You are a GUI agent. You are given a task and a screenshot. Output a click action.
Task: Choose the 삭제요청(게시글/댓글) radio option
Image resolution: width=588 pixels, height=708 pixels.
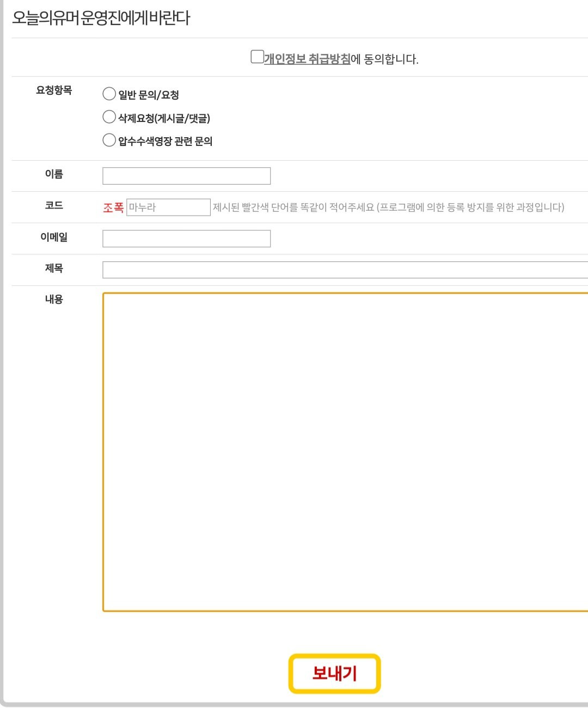click(x=109, y=117)
